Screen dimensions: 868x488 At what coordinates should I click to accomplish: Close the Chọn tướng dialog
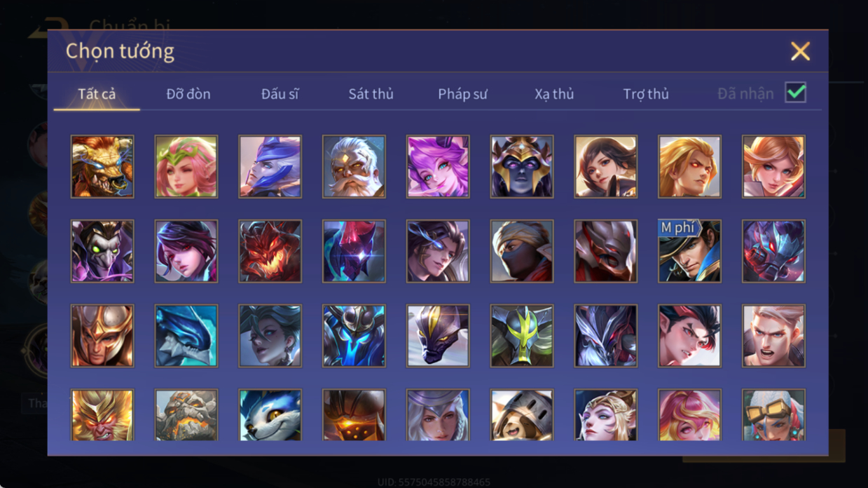[x=800, y=51]
